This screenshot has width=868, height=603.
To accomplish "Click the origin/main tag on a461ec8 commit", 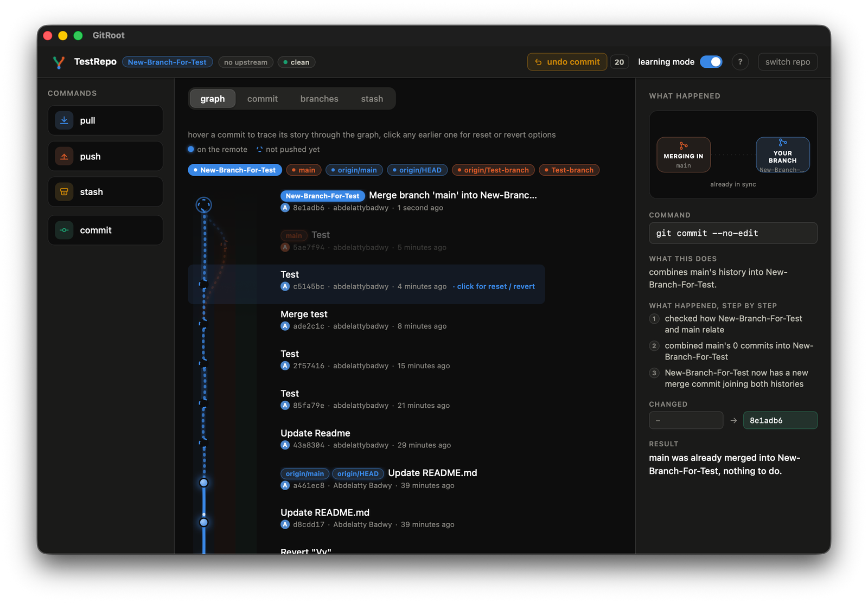I will (305, 473).
